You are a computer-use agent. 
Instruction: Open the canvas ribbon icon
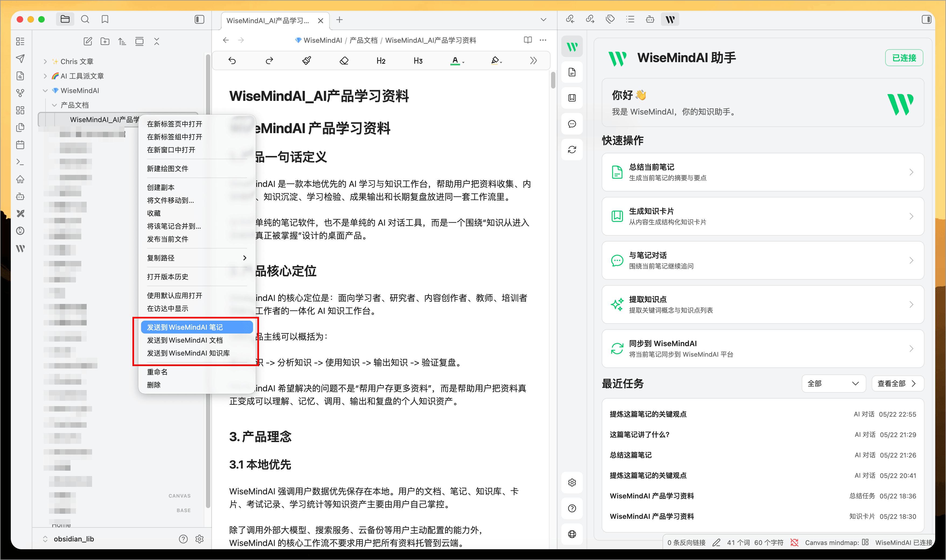click(x=20, y=110)
